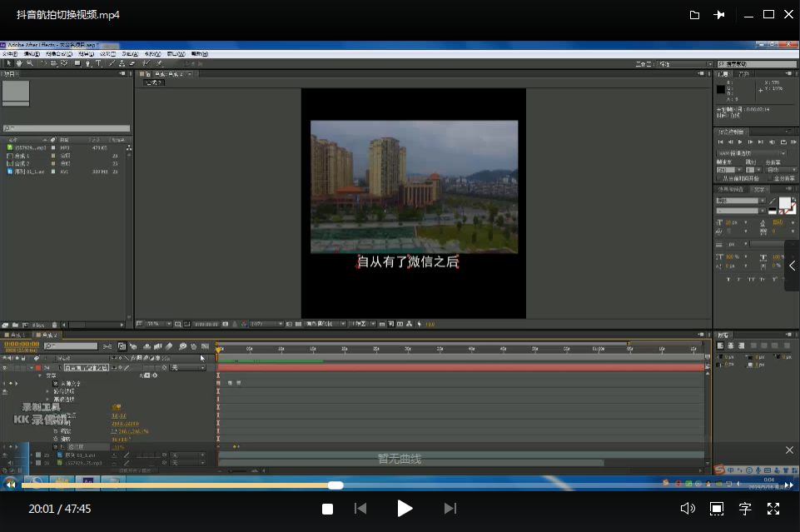Image resolution: width=800 pixels, height=532 pixels.
Task: Check the 全分辨率 checkbox in preview panel
Action: pos(769,178)
